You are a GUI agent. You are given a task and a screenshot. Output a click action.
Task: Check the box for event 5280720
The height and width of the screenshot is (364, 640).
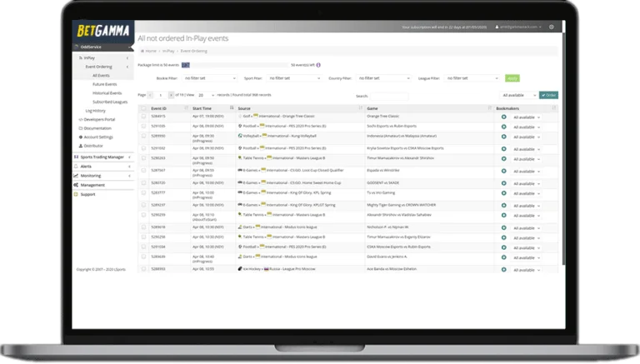tap(143, 182)
